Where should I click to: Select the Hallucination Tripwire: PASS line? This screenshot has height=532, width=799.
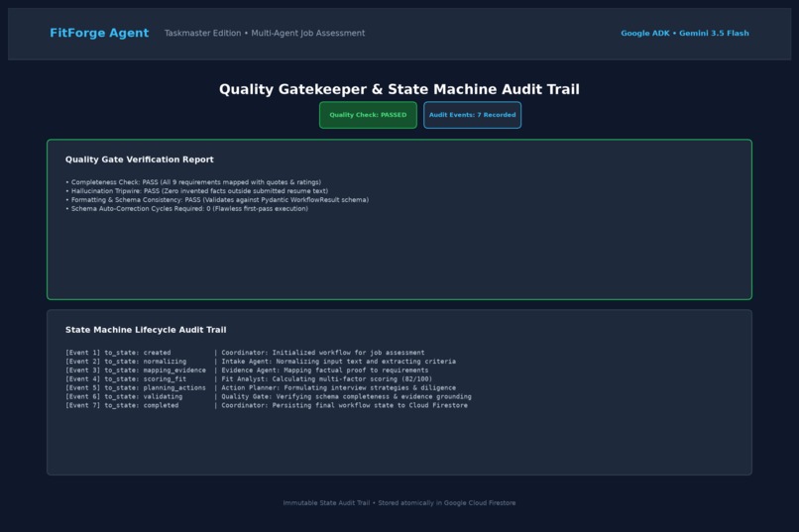pos(196,191)
